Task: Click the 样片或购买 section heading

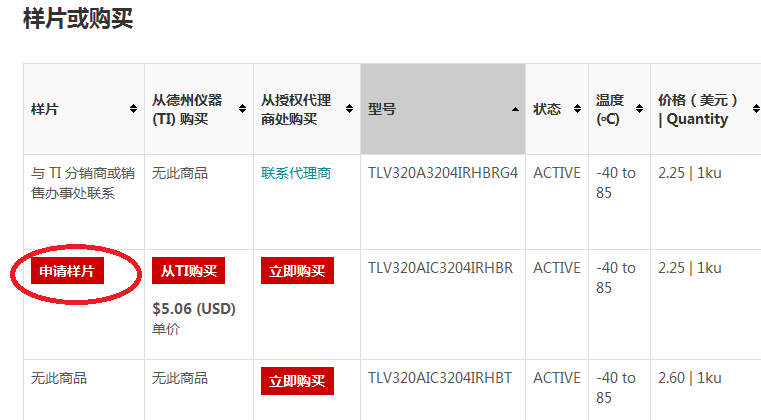Action: pos(78,19)
